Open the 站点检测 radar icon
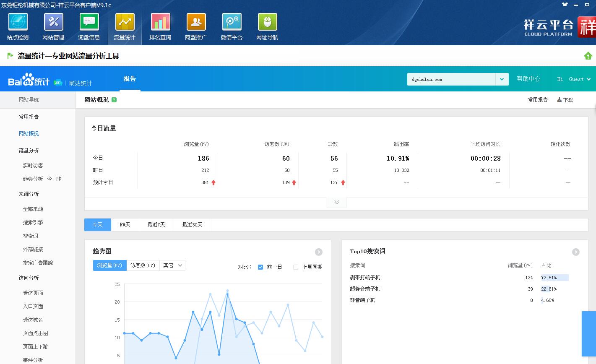Viewport: 596px width, 364px height. click(x=18, y=22)
